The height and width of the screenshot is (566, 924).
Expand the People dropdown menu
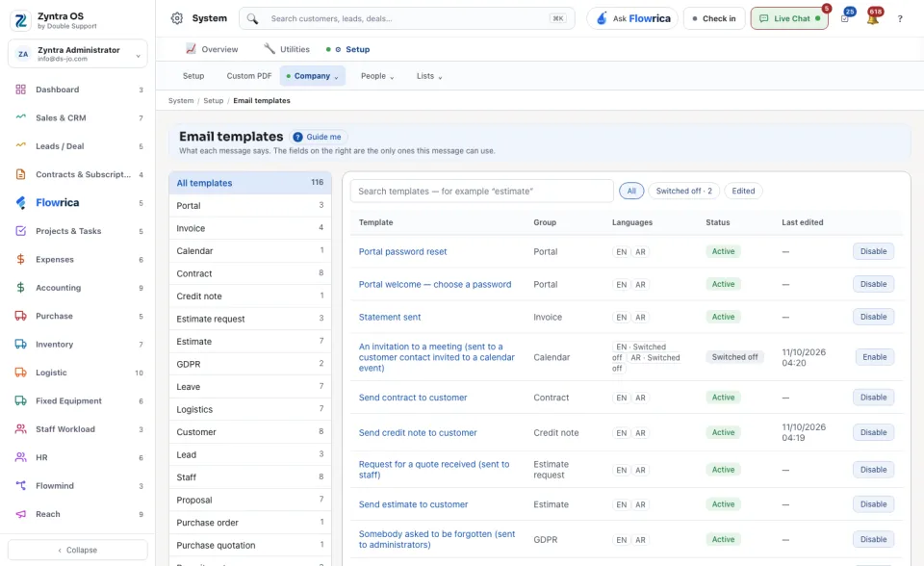(x=377, y=76)
